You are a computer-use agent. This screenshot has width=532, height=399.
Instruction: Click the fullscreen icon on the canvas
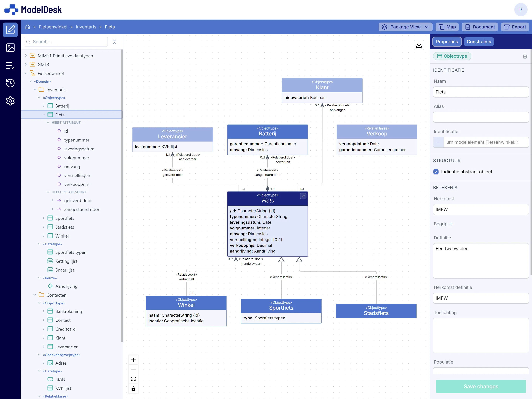tap(133, 378)
